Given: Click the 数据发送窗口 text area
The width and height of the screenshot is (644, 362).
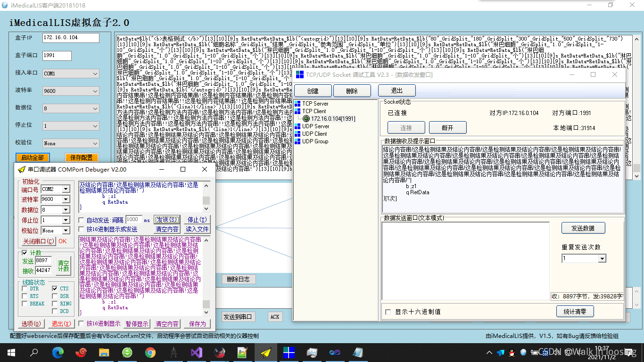Looking at the screenshot, I should pyautogui.click(x=465, y=260).
